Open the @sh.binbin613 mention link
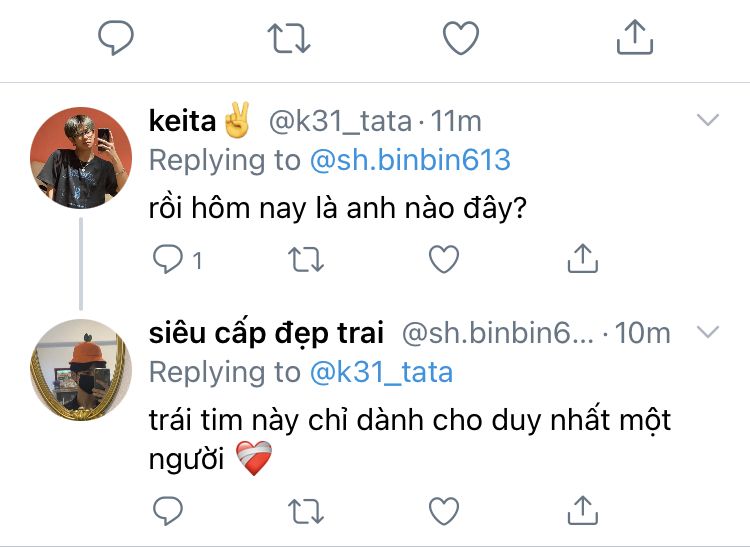Image resolution: width=750 pixels, height=547 pixels. click(409, 160)
